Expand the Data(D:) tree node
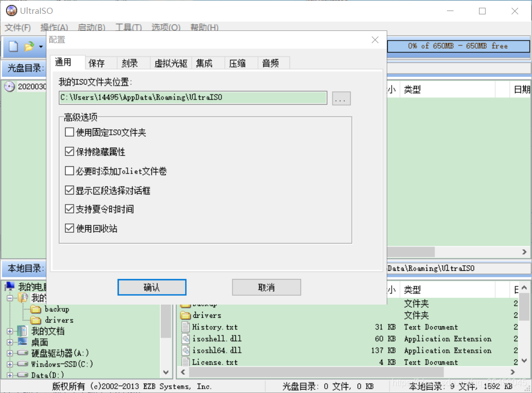The image size is (532, 393). tap(10, 375)
